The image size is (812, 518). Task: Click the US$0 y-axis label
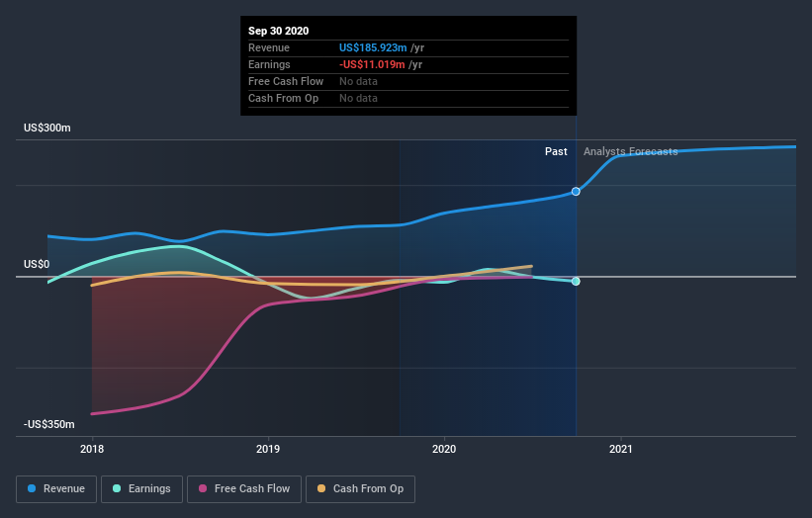37,264
